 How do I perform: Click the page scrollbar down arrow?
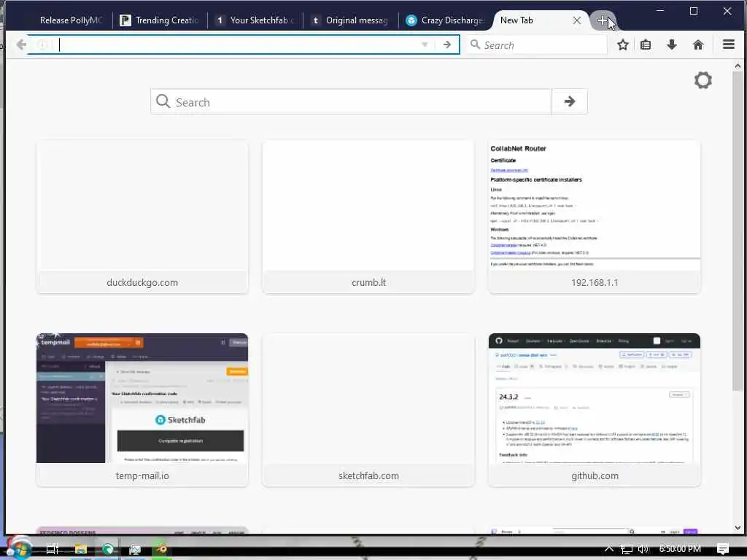pos(738,528)
